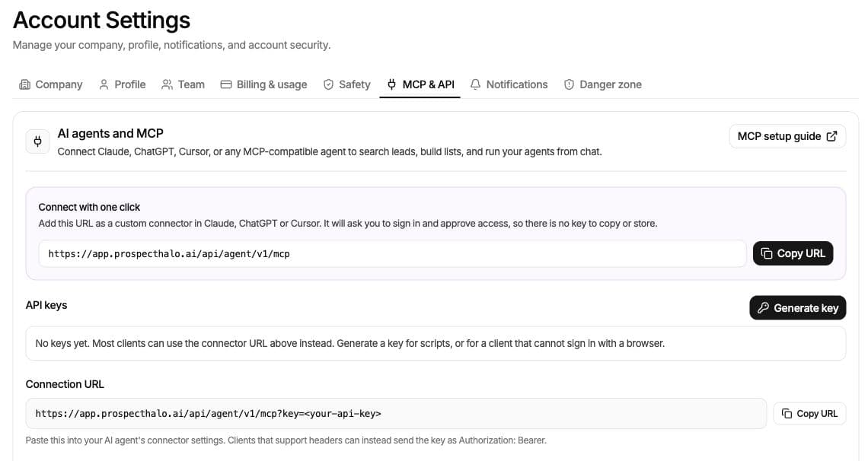Click the 'Paste this into your AI agent's' hint
868x461 pixels.
click(x=286, y=440)
